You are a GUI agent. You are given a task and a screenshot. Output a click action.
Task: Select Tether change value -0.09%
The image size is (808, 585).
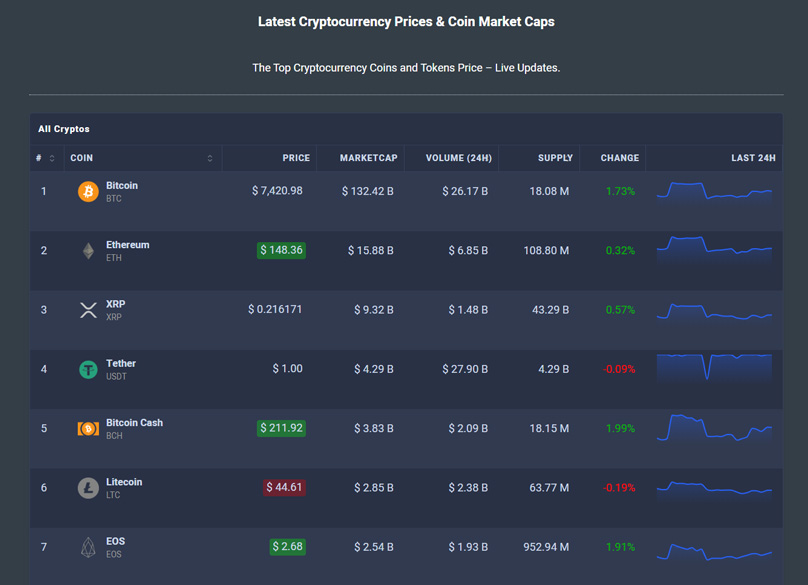click(619, 370)
